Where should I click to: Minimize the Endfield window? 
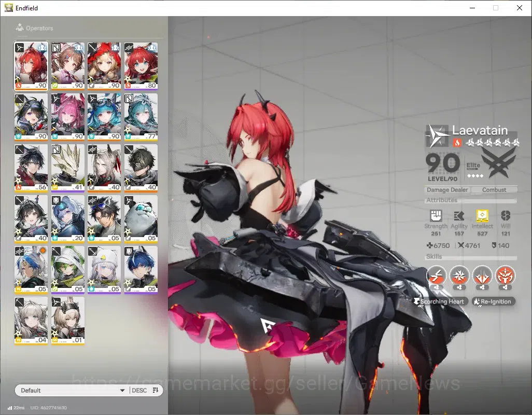click(x=472, y=8)
